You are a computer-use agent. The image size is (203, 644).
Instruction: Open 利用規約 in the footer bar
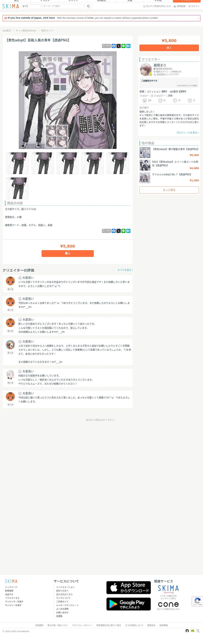[39, 625]
